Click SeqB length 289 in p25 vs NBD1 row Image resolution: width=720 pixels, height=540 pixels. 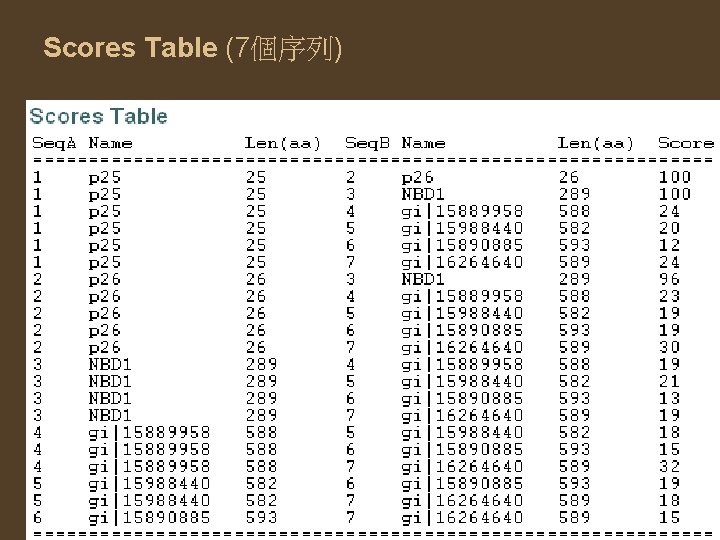point(574,194)
